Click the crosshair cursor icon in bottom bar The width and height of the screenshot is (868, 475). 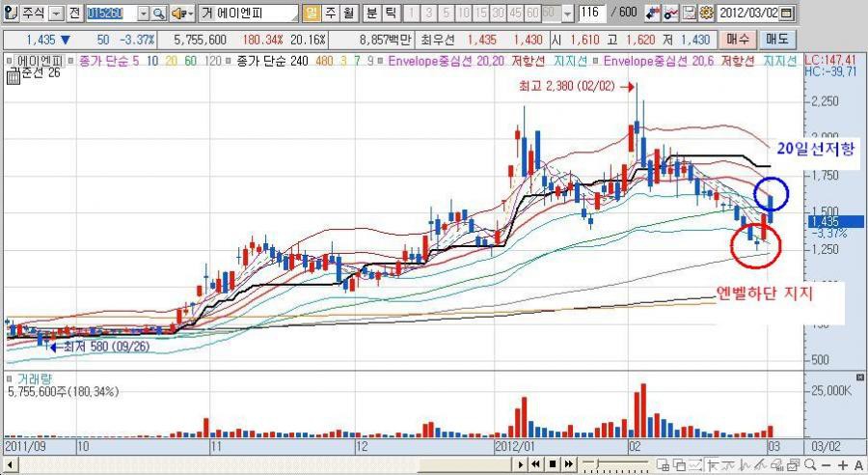[x=713, y=465]
